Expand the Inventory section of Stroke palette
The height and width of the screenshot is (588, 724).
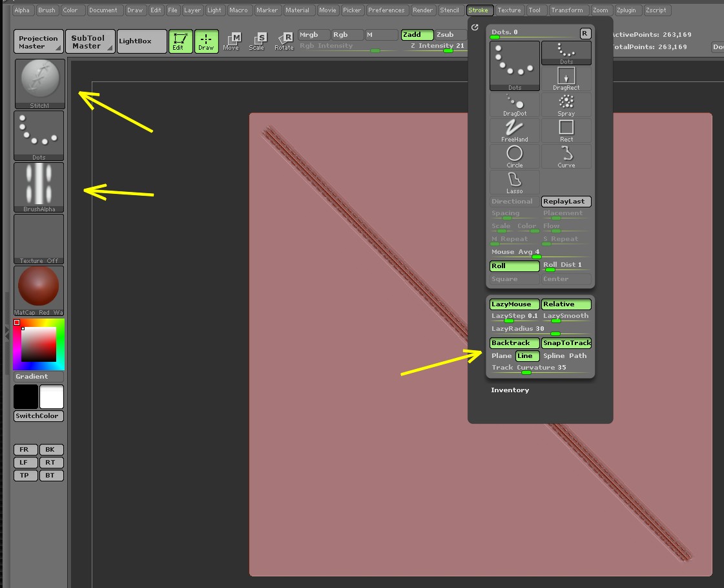510,390
